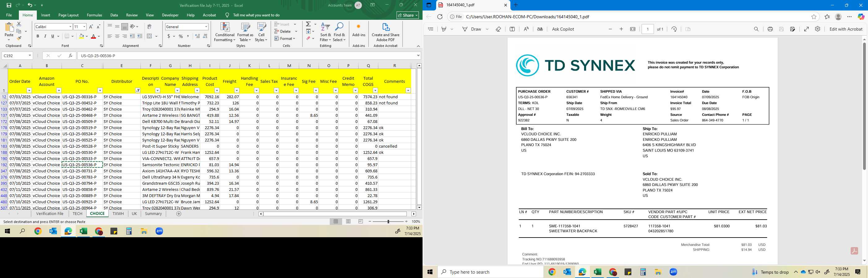The height and width of the screenshot is (278, 868).
Task: Click the New sheet plus button
Action: point(179,214)
